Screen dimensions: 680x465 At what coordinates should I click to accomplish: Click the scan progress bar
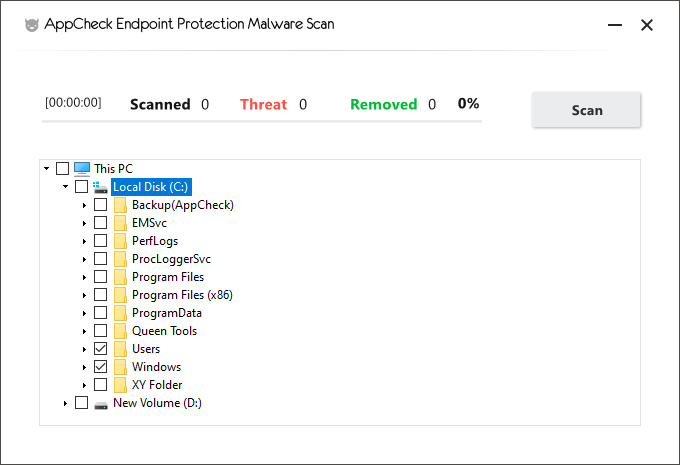coord(262,122)
